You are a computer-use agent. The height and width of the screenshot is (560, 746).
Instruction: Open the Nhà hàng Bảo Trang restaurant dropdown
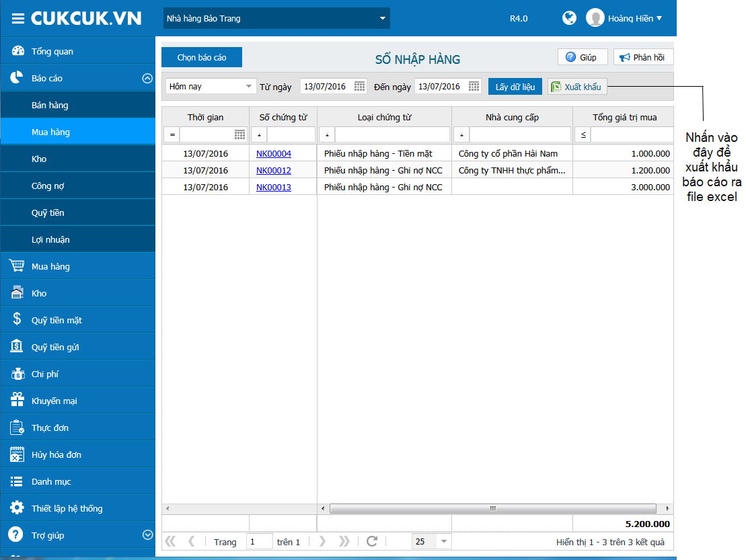pos(276,19)
